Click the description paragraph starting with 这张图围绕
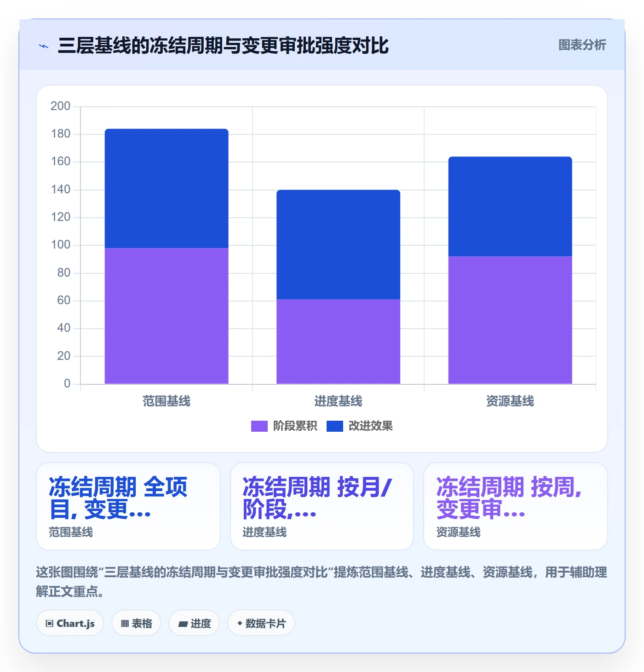644x672 pixels. click(x=322, y=582)
